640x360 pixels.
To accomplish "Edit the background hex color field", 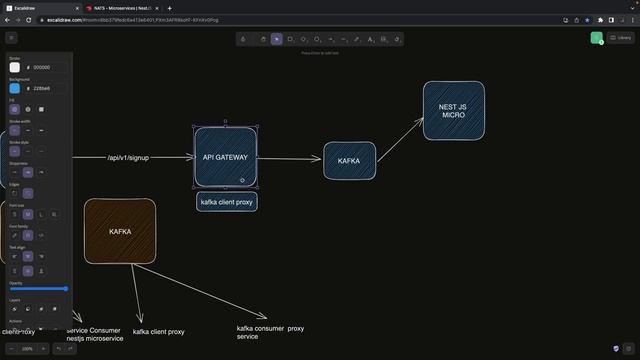I will (x=45, y=88).
